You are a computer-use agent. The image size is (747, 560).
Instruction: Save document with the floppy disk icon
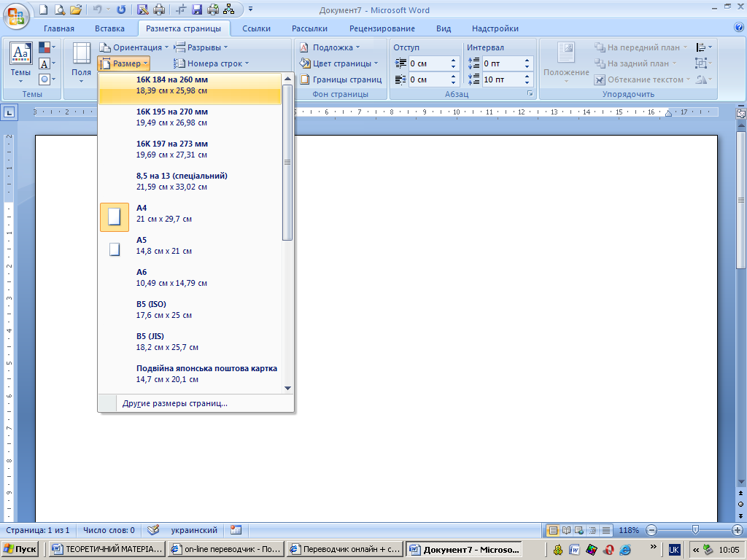(x=197, y=9)
